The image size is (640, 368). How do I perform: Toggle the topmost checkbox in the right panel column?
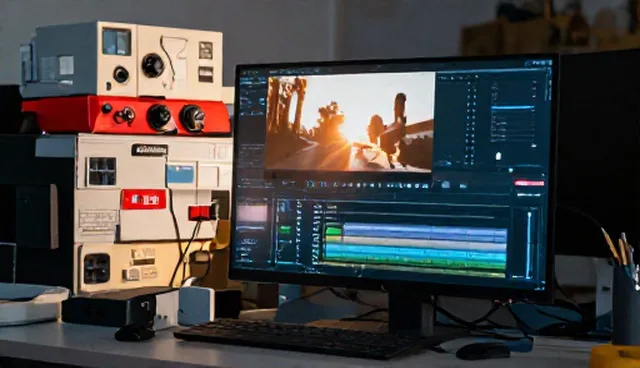click(x=469, y=84)
